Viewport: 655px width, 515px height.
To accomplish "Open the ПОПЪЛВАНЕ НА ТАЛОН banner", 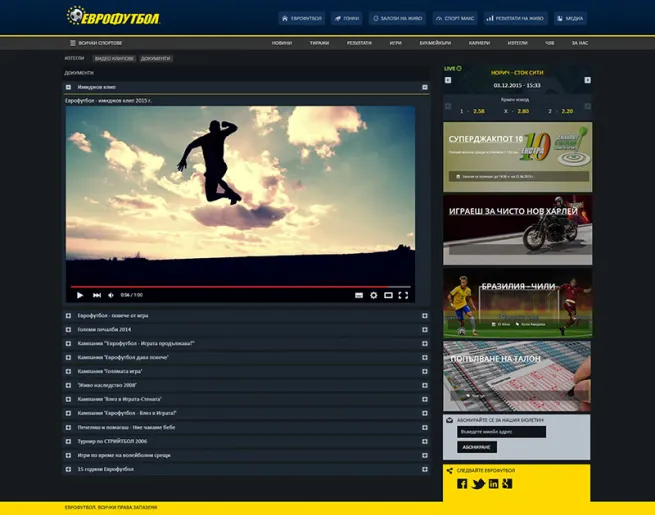I will 517,376.
